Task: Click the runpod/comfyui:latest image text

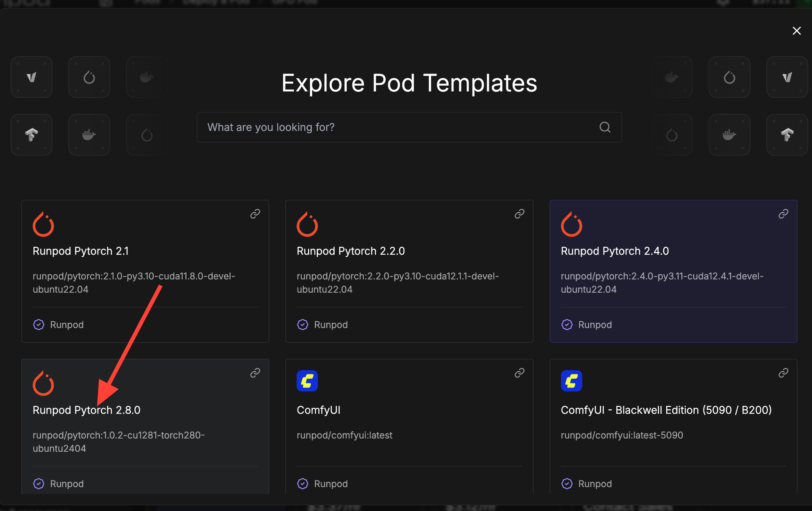Action: pyautogui.click(x=344, y=436)
